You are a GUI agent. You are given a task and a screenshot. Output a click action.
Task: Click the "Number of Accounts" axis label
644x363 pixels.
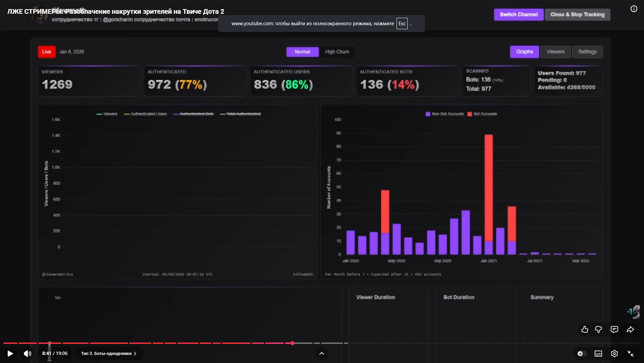pyautogui.click(x=329, y=188)
